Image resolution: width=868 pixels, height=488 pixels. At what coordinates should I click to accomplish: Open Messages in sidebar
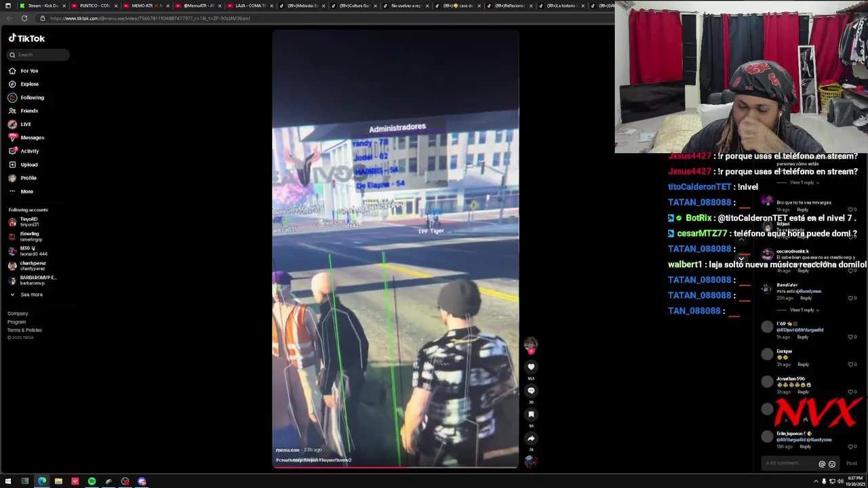(x=26, y=138)
